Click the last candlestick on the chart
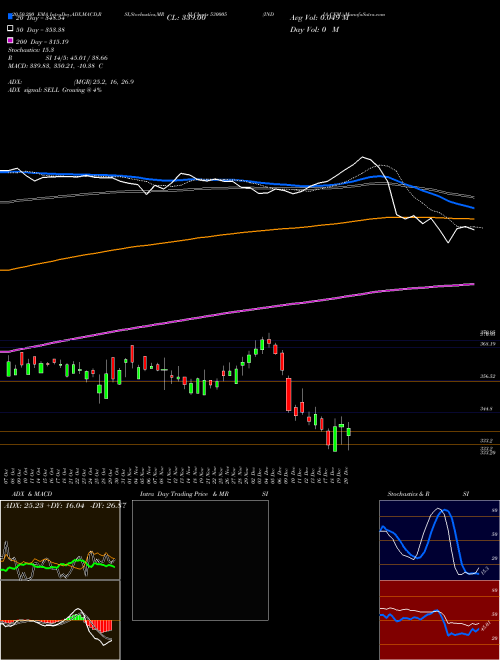Viewport: 500px width, 660px height. (348, 432)
